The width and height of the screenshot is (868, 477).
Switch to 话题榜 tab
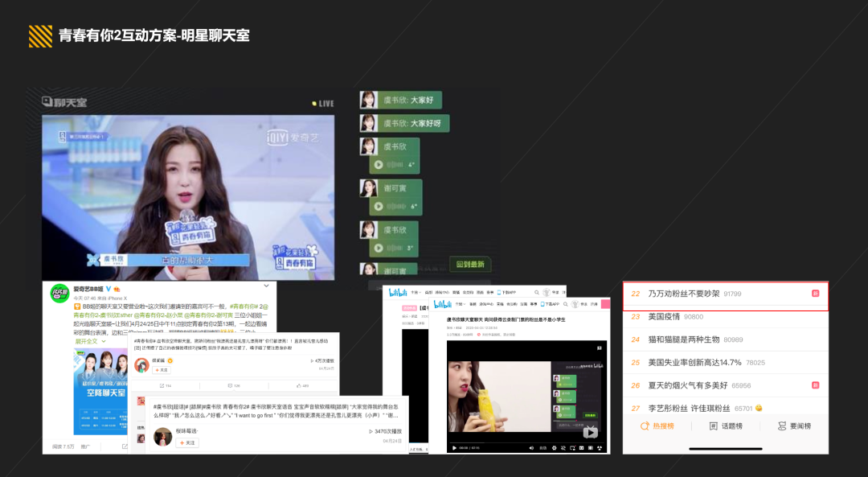click(726, 426)
